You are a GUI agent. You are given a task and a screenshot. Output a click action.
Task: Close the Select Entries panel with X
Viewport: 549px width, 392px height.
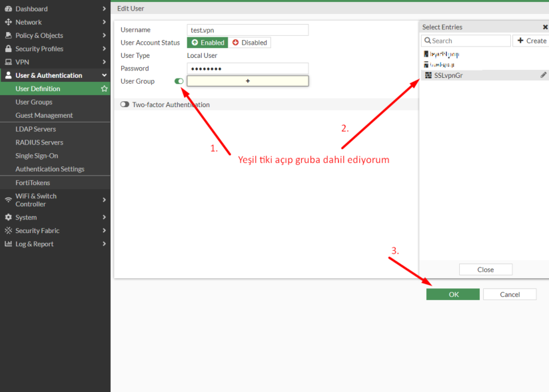[x=545, y=27]
